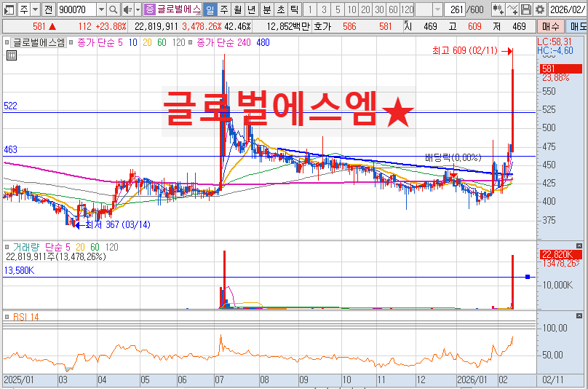Viewport: 588px width, 389px height.
Task: Click the 글로벌에스 stock name field
Action: [x=178, y=9]
